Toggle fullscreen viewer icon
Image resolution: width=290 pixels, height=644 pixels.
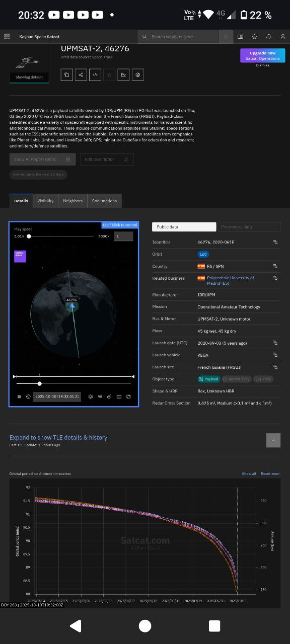[128, 396]
